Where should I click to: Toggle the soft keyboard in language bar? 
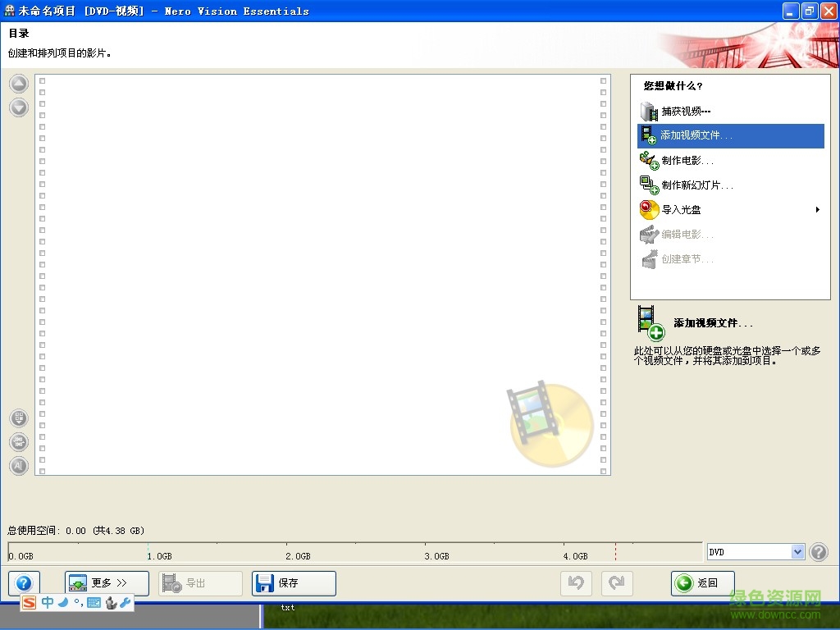[93, 602]
